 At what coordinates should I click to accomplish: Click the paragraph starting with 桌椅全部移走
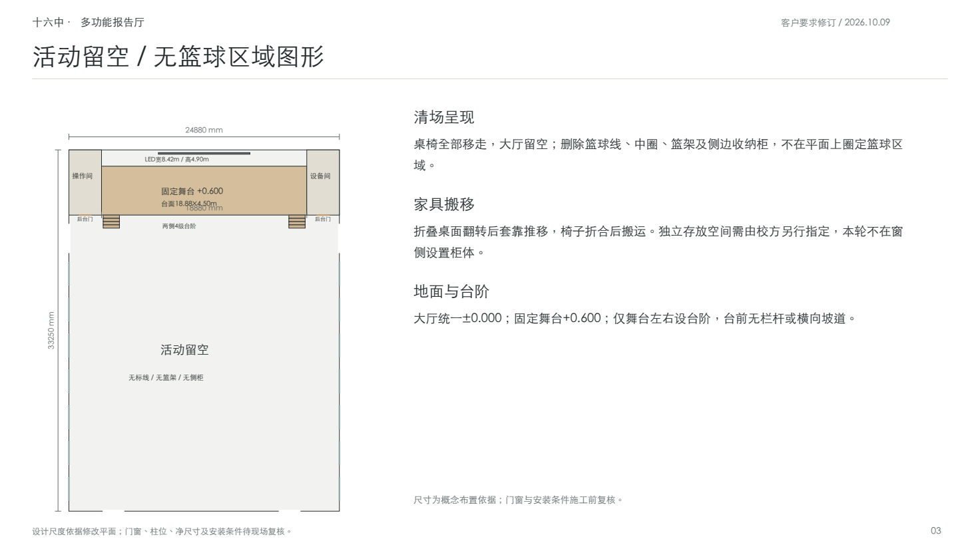[x=658, y=154]
